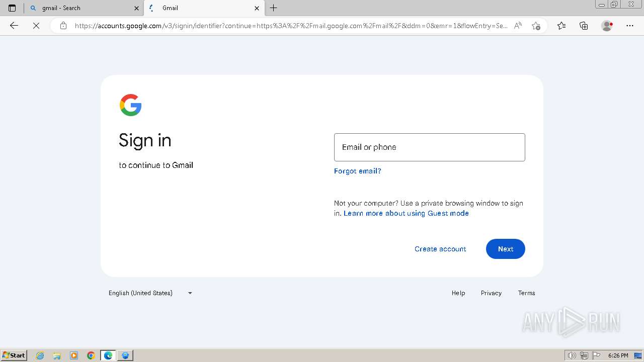Close the gmail - Search tab
Screen dimensions: 644x362
pos(137,8)
